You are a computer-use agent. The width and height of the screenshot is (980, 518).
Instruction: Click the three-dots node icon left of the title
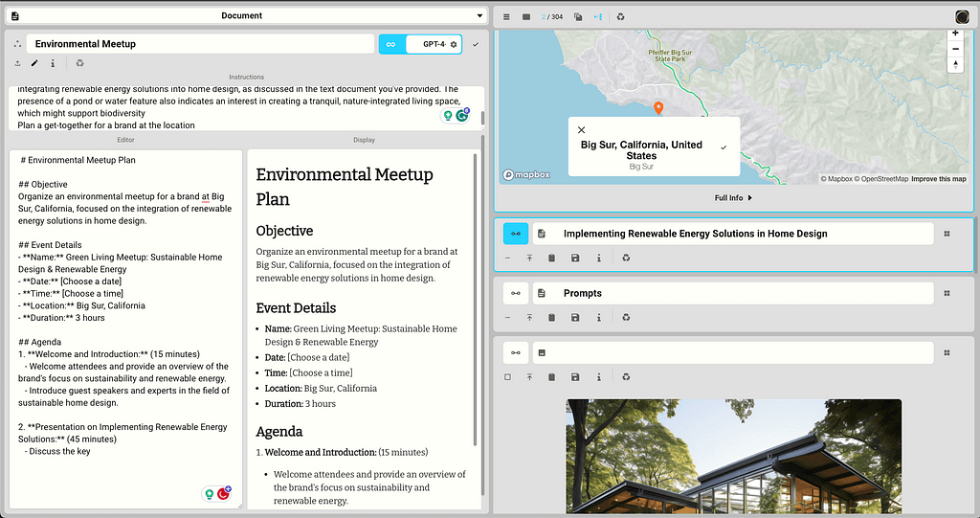coord(17,44)
